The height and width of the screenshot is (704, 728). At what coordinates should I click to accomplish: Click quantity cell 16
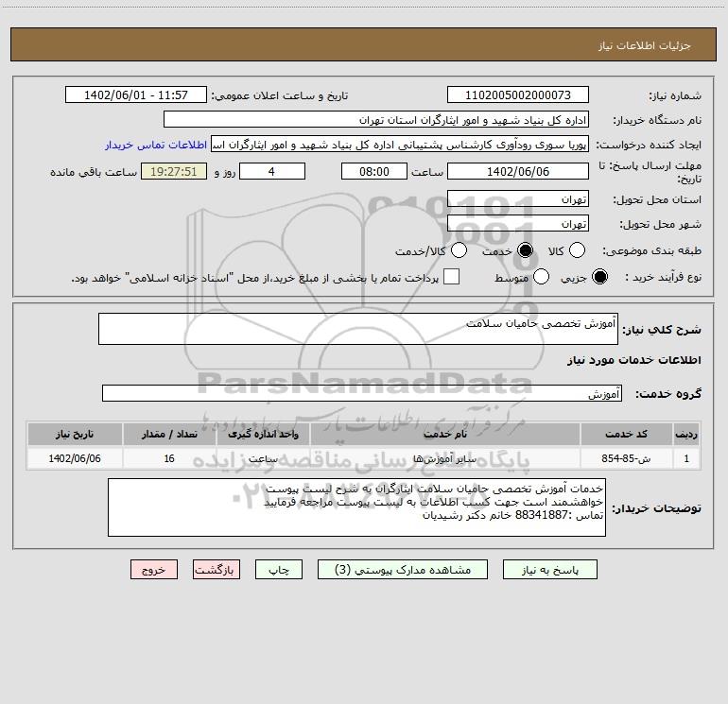pos(169,458)
